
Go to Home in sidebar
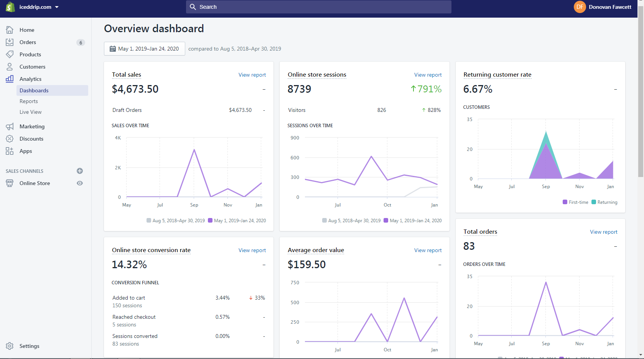tap(27, 30)
